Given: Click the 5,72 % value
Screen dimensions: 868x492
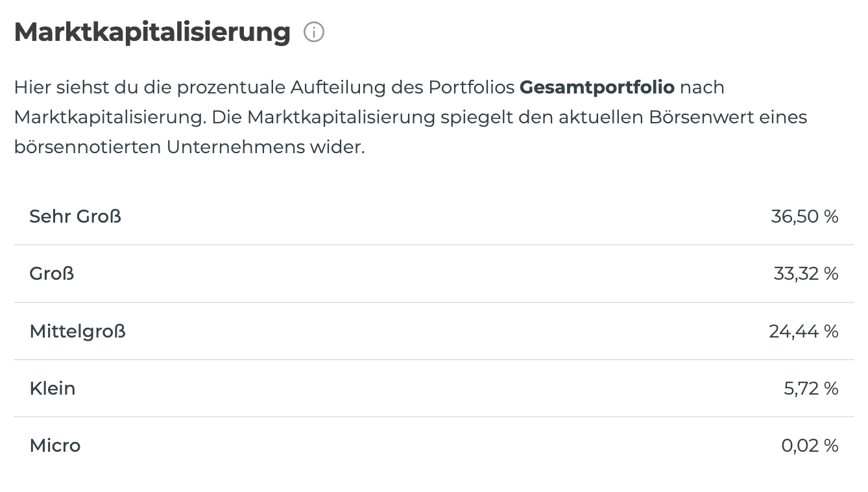Looking at the screenshot, I should click(811, 388).
